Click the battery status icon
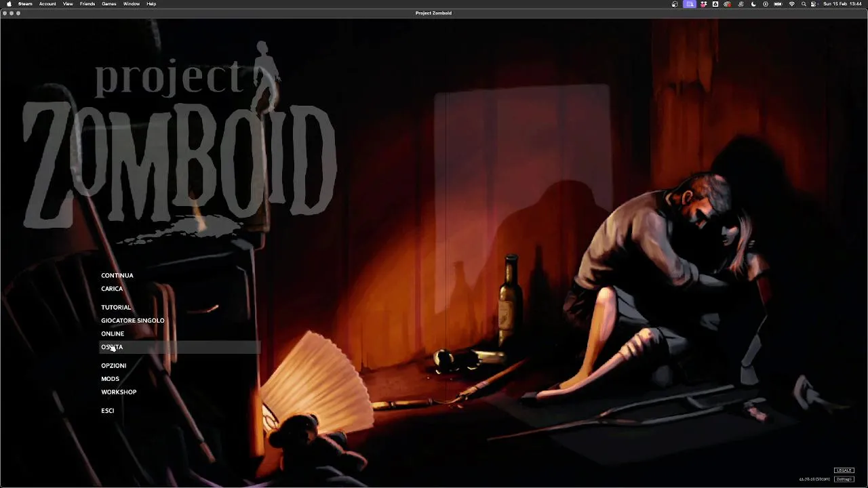The height and width of the screenshot is (488, 868). 778,4
